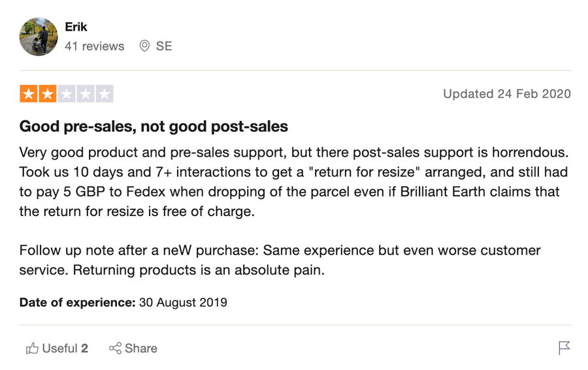Click the Date of experience line
The image size is (588, 370).
point(123,302)
